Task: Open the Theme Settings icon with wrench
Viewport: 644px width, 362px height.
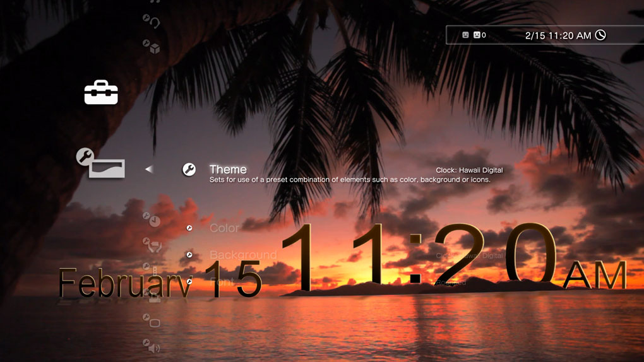Action: click(x=100, y=163)
